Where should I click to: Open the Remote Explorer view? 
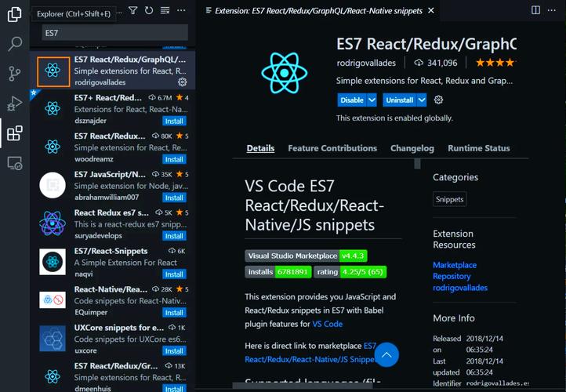[x=14, y=163]
